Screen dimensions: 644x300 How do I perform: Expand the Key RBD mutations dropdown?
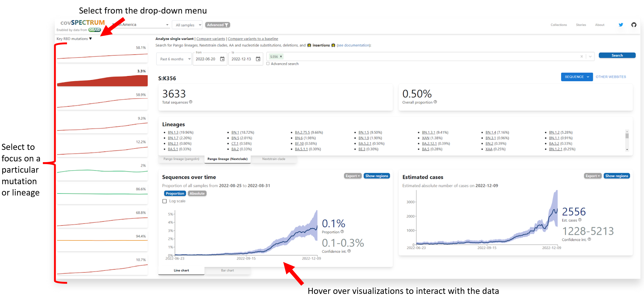[74, 39]
